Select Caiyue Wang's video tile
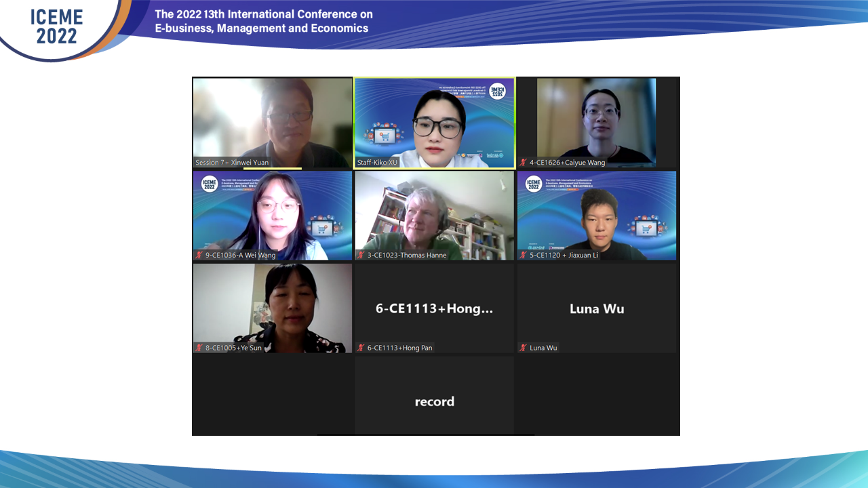This screenshot has height=488, width=868. [597, 123]
